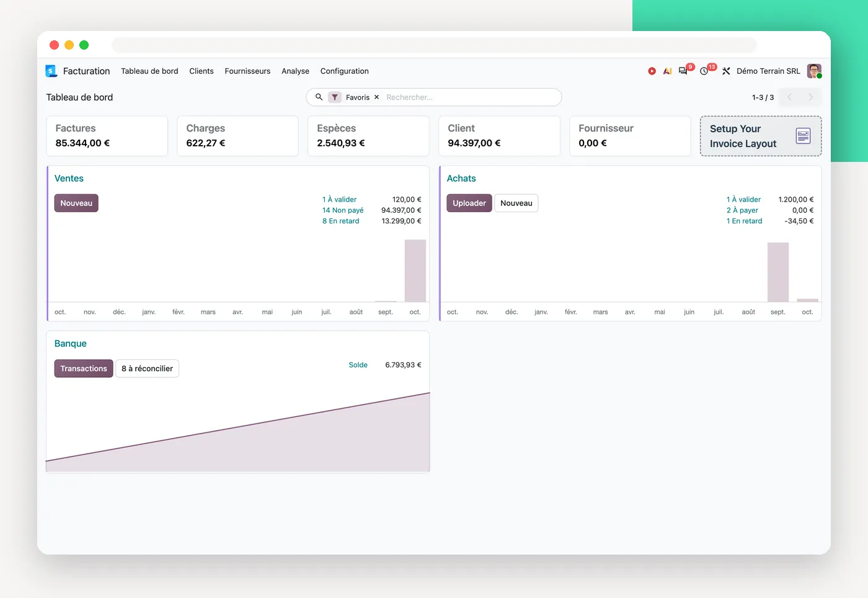Viewport: 868px width, 598px height.
Task: Open the Charges 622,27 € card
Action: pyautogui.click(x=238, y=136)
